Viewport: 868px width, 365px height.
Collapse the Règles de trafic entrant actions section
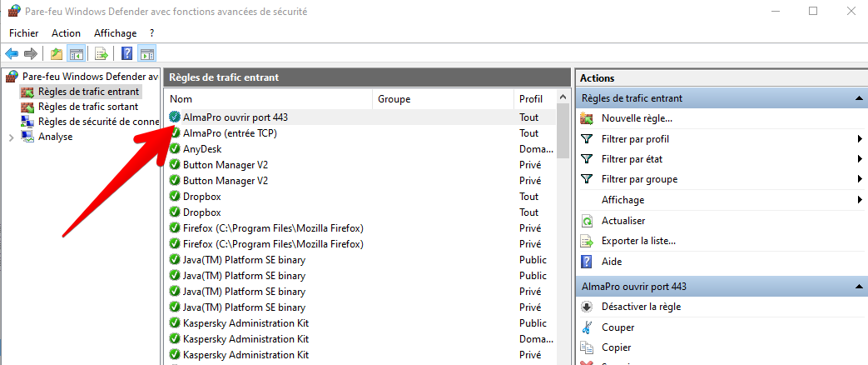(859, 98)
